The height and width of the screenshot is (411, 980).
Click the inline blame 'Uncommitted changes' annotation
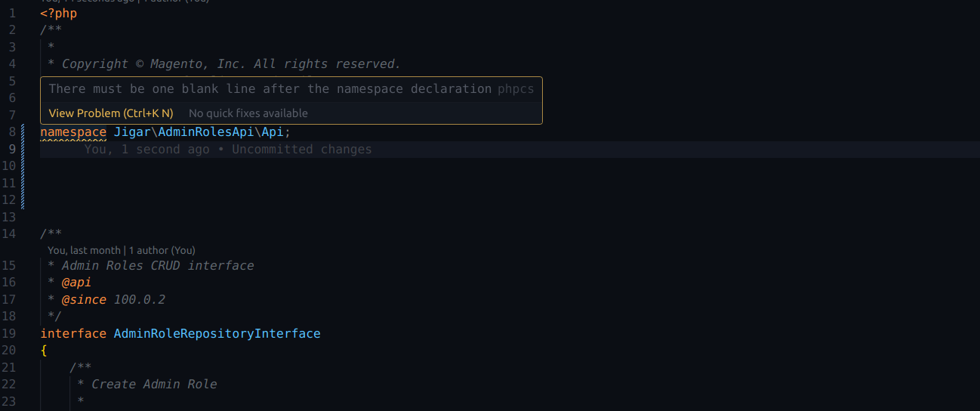click(x=302, y=150)
